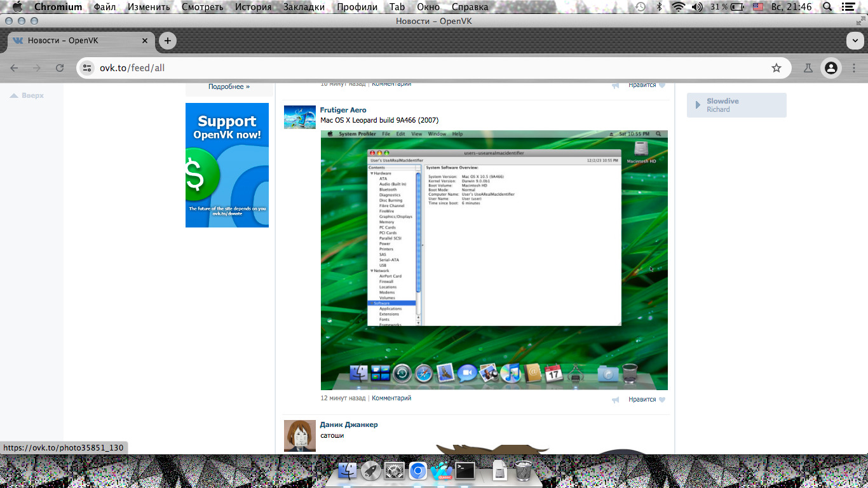868x488 pixels.
Task: Open Chromium's three-dot menu
Action: point(853,68)
